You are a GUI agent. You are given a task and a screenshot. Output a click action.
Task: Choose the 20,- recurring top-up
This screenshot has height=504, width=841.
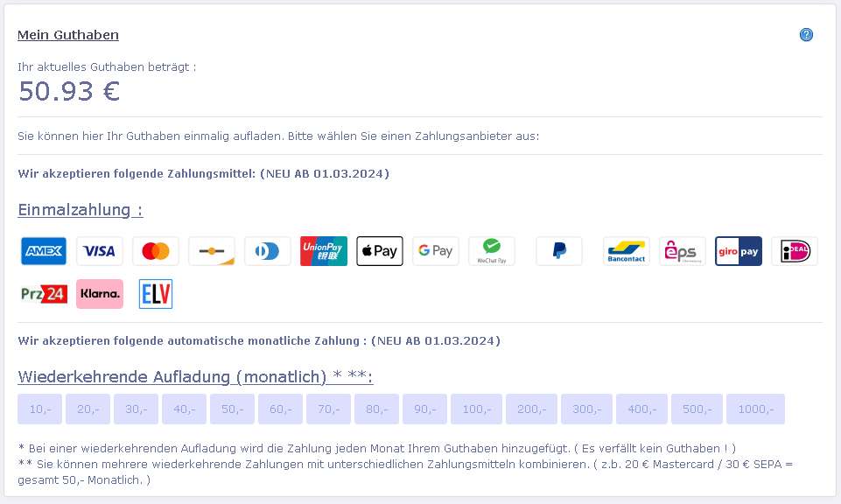[88, 409]
